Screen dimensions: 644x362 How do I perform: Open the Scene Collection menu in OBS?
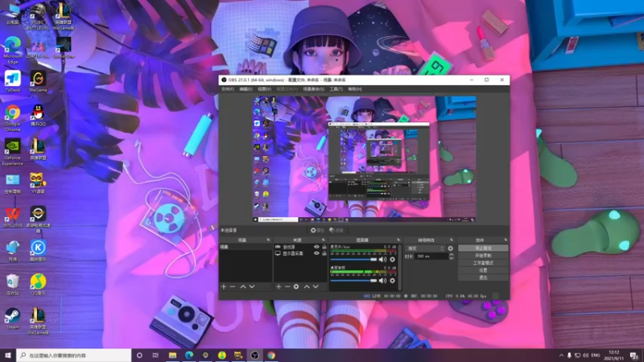coord(314,89)
